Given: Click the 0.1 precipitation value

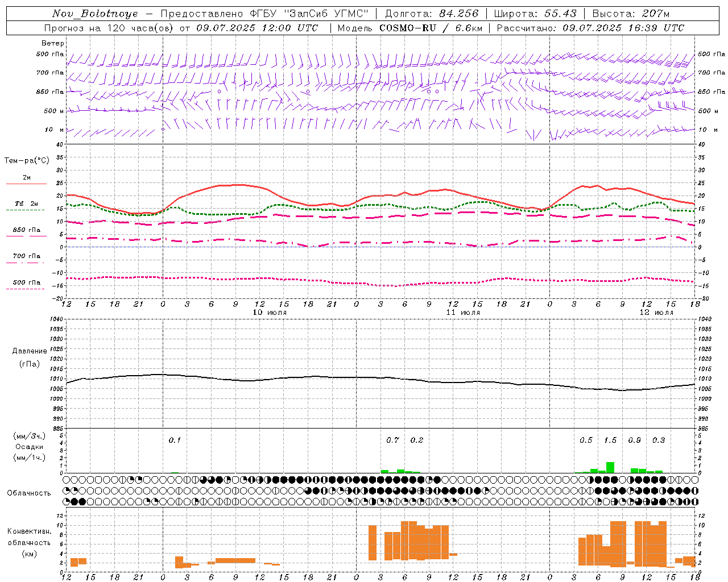Looking at the screenshot, I should click(175, 440).
